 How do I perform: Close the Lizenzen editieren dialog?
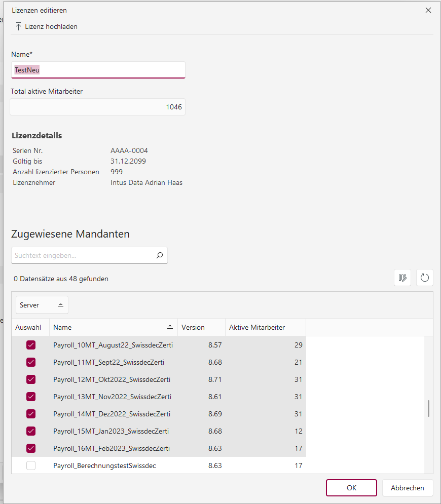tap(428, 10)
